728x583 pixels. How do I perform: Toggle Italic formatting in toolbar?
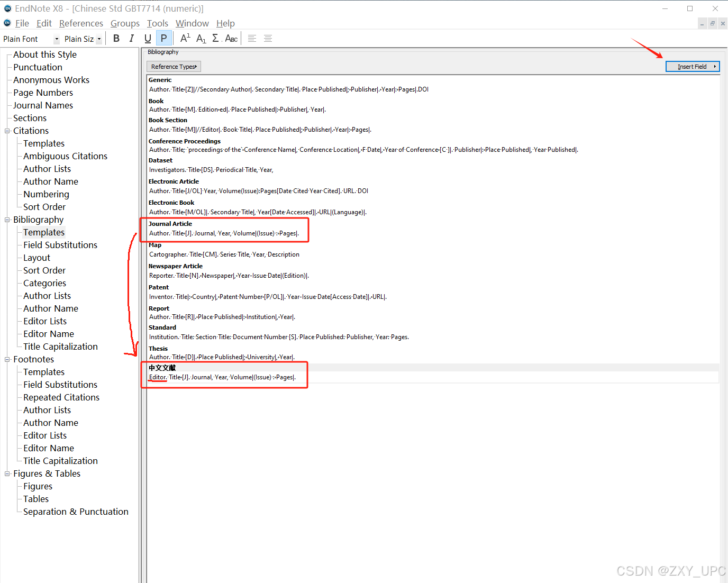click(x=132, y=38)
